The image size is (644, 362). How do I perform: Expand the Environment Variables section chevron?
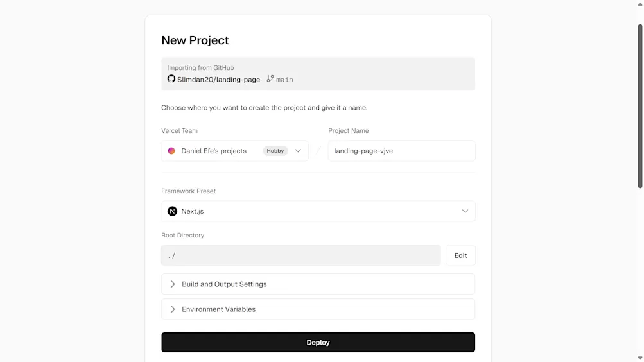(x=172, y=309)
